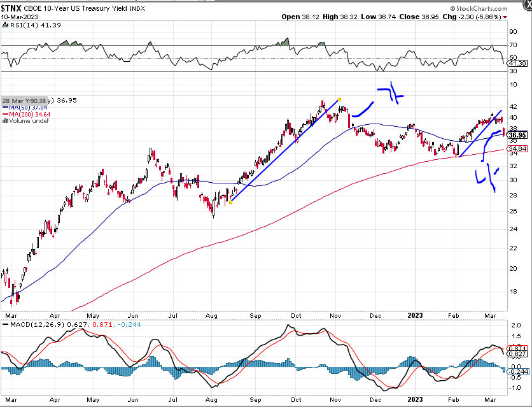
Task: Click the 10-Mar-2023 date label
Action: [x=20, y=17]
